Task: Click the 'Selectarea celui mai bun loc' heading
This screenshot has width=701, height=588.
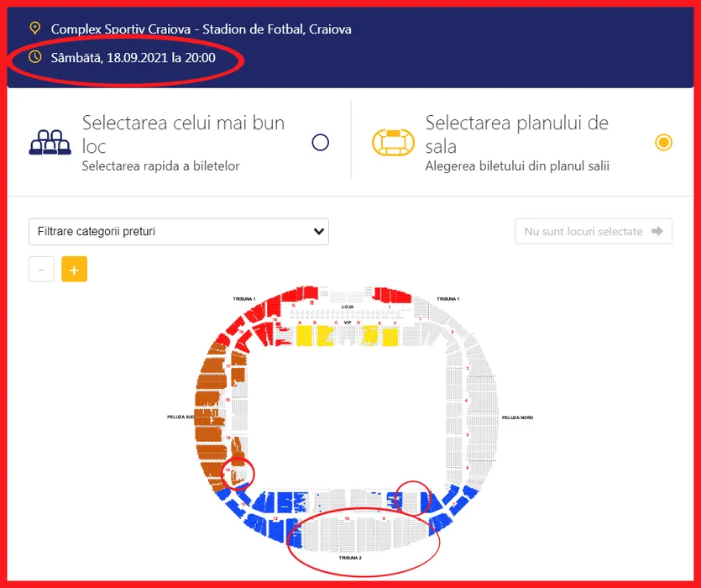Action: (183, 134)
